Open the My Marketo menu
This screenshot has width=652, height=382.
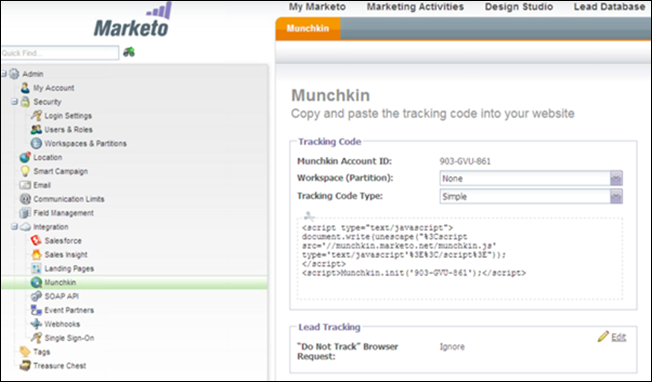(x=317, y=7)
